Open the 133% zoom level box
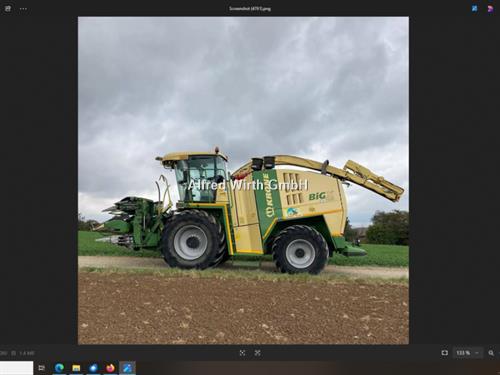The image size is (500, 375). (x=463, y=353)
